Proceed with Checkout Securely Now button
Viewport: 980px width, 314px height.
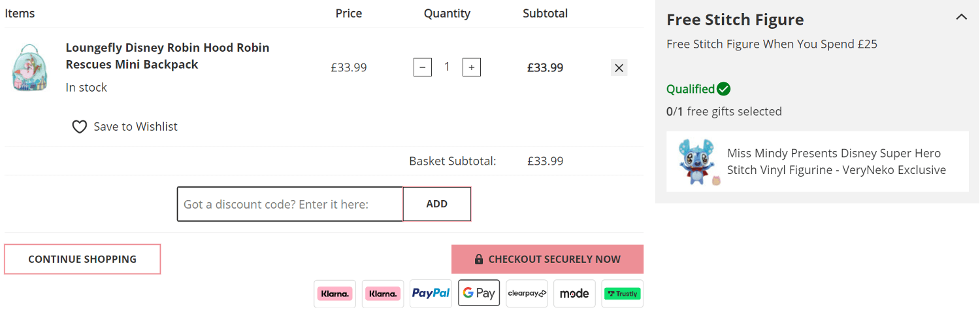point(547,259)
